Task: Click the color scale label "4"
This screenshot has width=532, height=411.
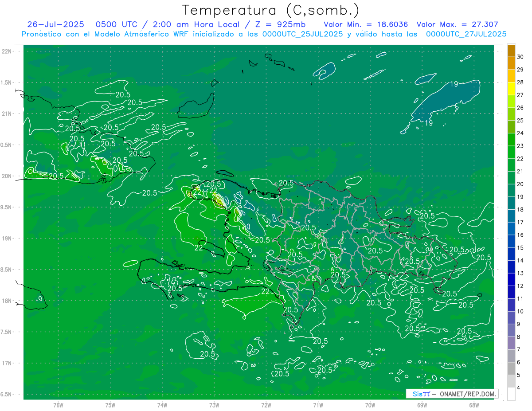Action: (x=519, y=388)
